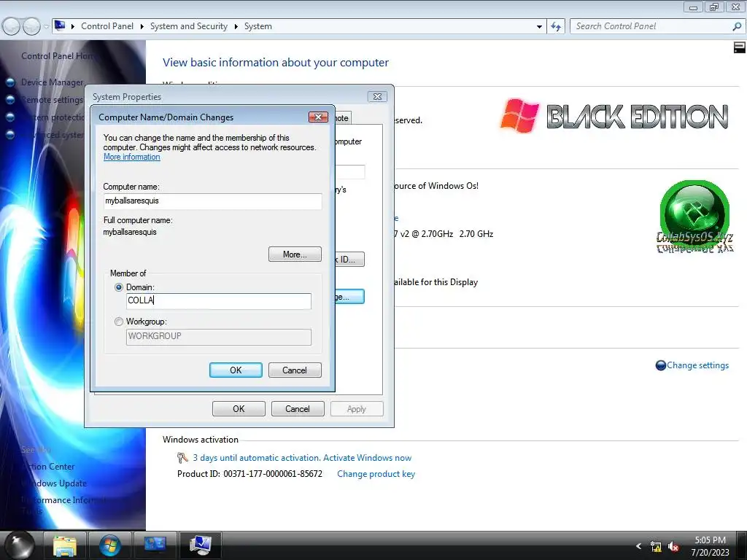Open the More information link
This screenshot has width=747, height=560.
(132, 157)
